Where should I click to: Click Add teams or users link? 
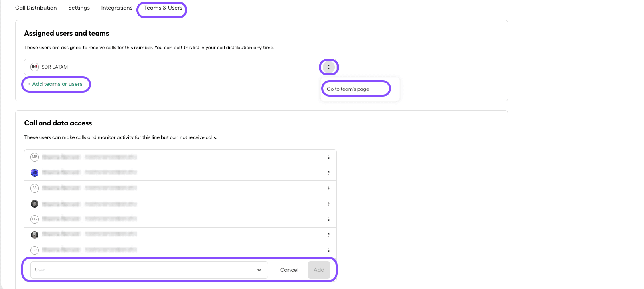pyautogui.click(x=55, y=84)
